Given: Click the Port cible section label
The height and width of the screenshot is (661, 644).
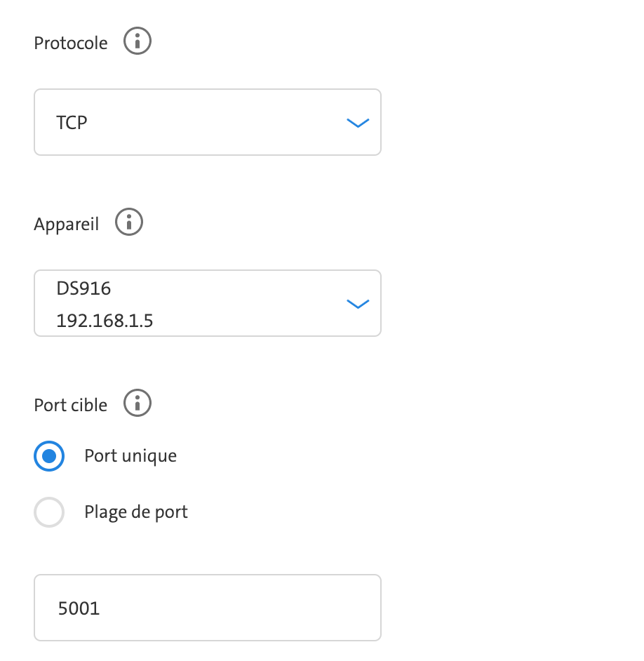Looking at the screenshot, I should tap(71, 405).
